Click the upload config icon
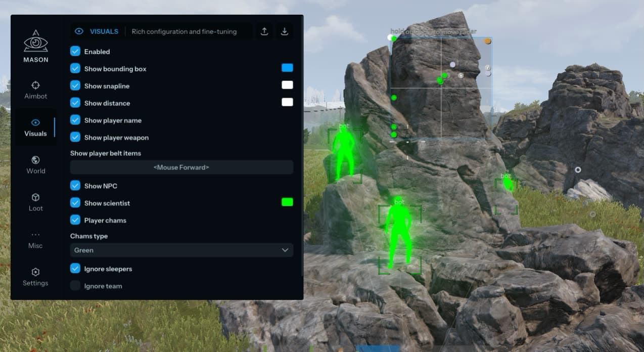Image resolution: width=644 pixels, height=352 pixels. click(264, 31)
